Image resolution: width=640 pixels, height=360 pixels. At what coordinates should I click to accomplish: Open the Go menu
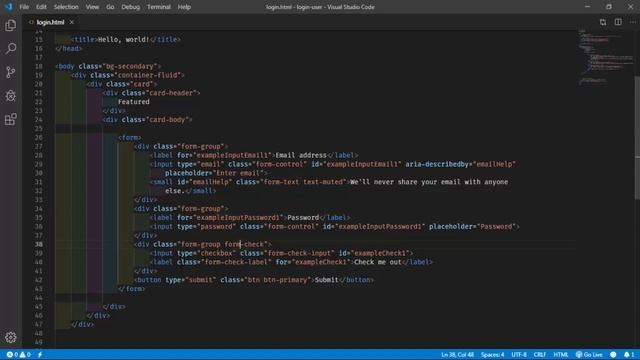point(110,7)
